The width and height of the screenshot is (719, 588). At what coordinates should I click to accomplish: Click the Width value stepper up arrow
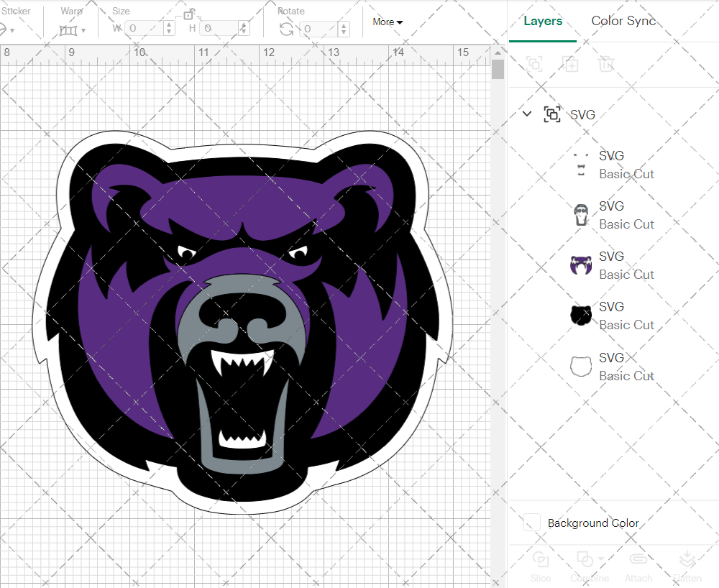168,24
